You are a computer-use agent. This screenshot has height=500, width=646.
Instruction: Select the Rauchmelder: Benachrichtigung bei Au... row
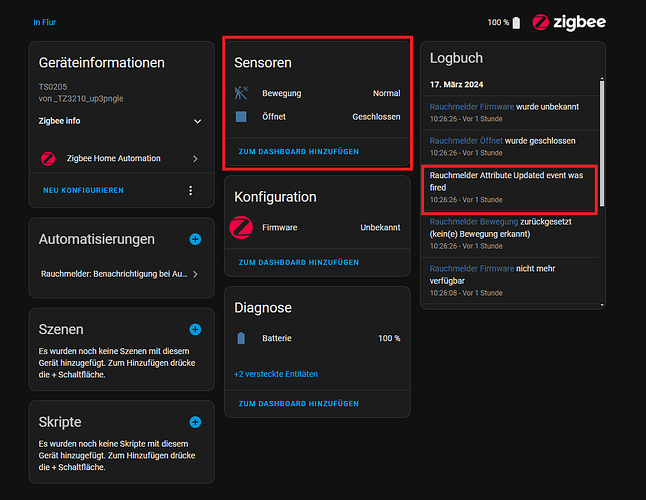119,274
